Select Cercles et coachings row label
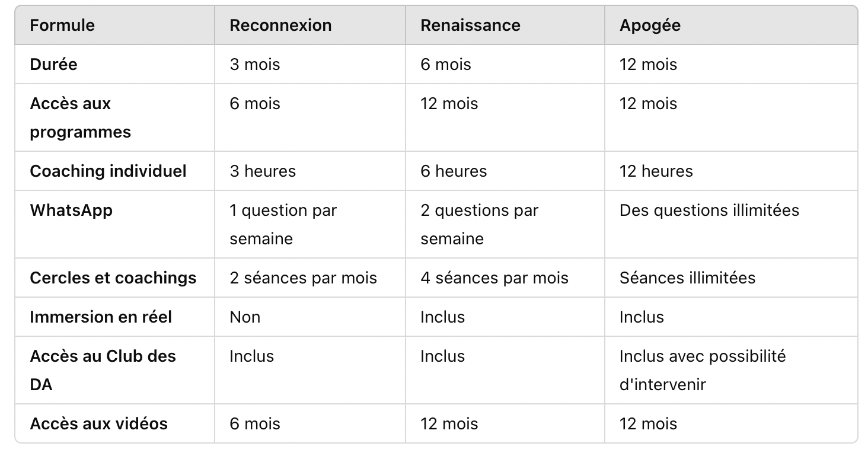The width and height of the screenshot is (868, 459). 113,278
